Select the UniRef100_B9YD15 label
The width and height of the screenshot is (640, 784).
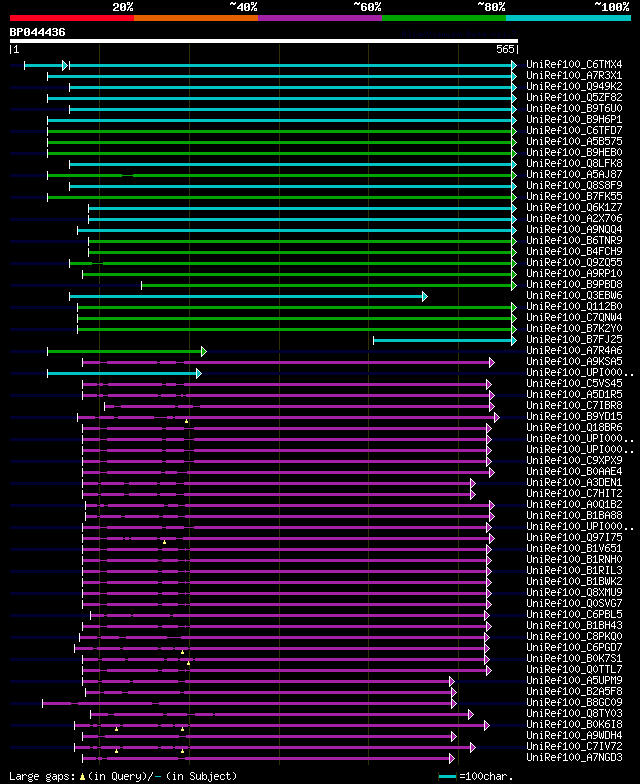tap(574, 416)
